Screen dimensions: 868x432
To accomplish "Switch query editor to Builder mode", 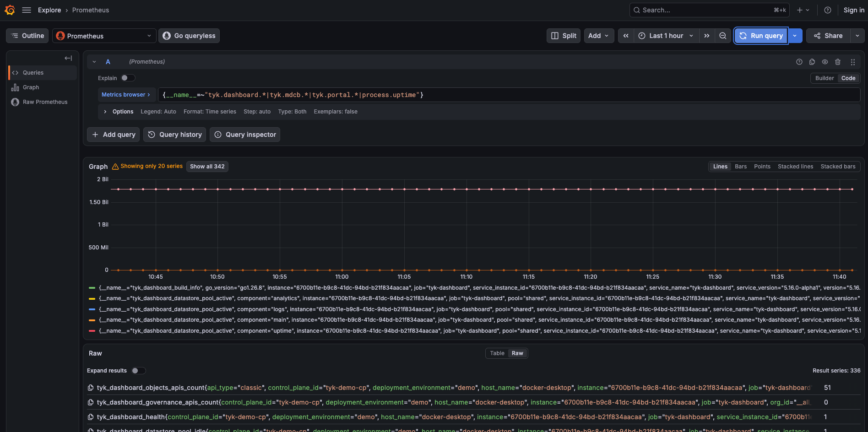I will pos(825,78).
